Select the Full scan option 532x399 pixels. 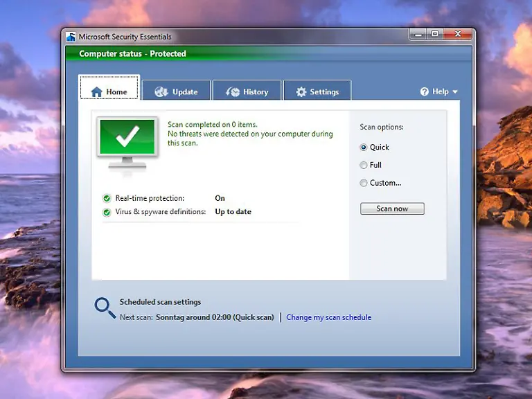point(364,166)
